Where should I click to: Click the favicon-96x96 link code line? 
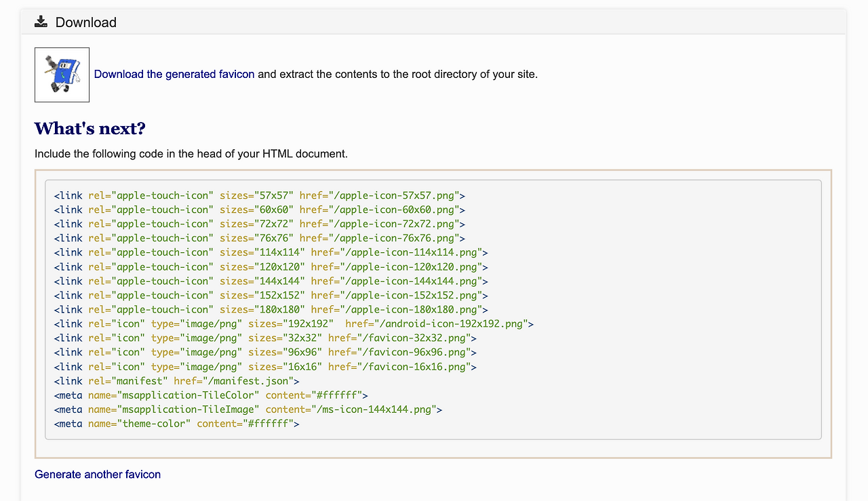[x=263, y=352]
